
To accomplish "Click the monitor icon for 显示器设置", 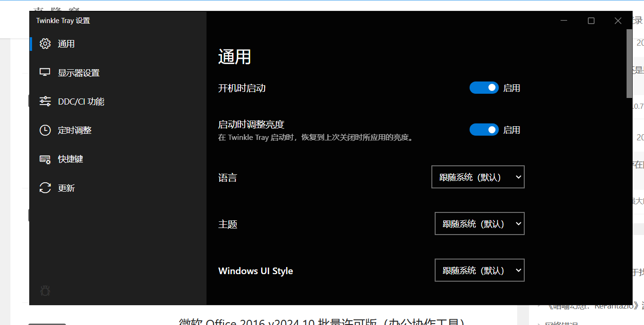I will (45, 73).
